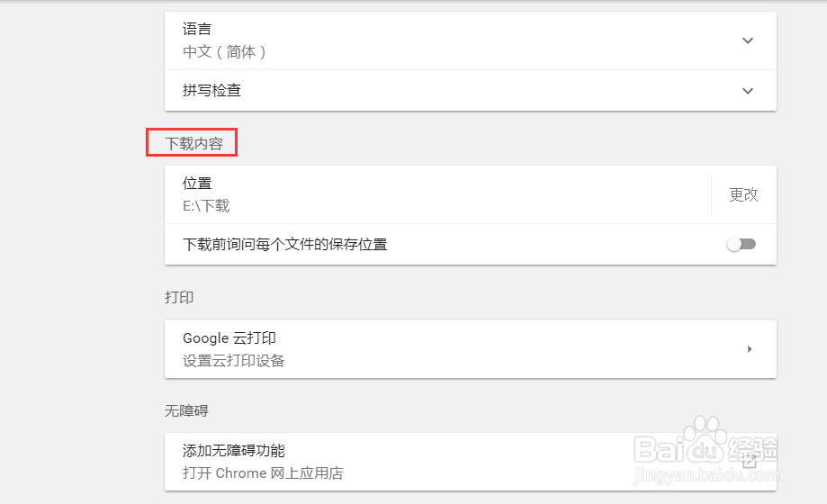Select the 语言 row title

tap(197, 30)
